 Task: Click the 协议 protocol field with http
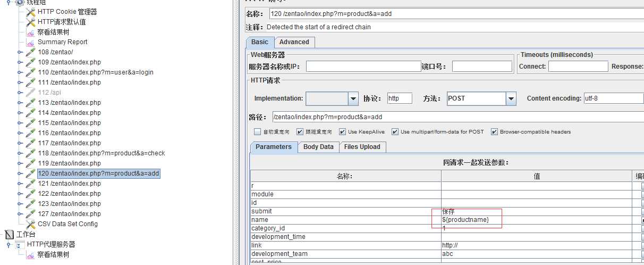click(400, 98)
